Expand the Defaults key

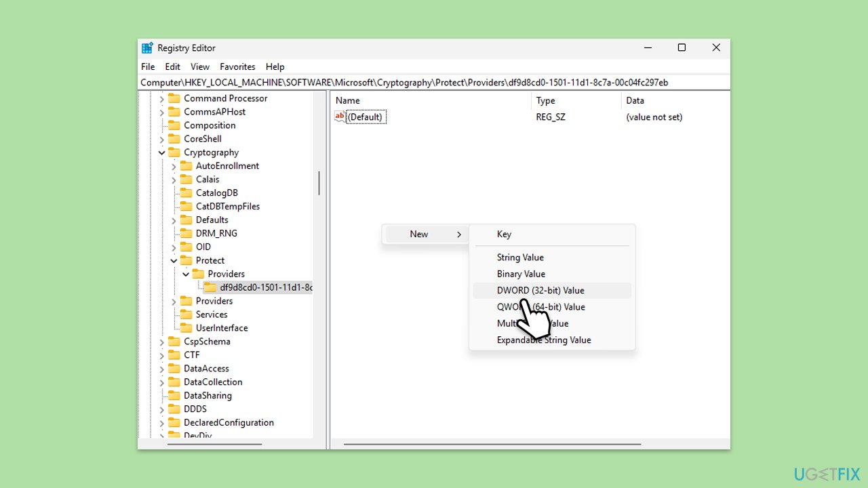click(x=174, y=220)
